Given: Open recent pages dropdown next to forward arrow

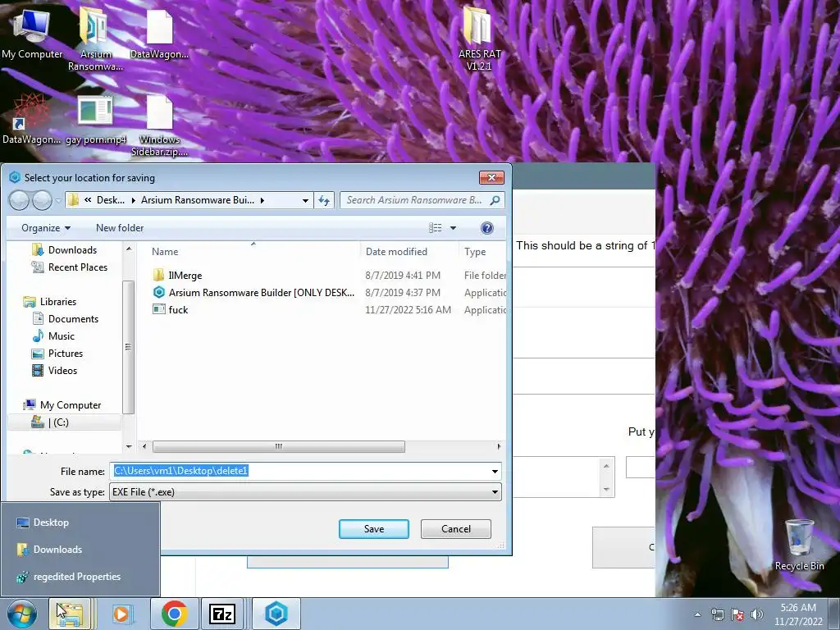Looking at the screenshot, I should click(58, 200).
